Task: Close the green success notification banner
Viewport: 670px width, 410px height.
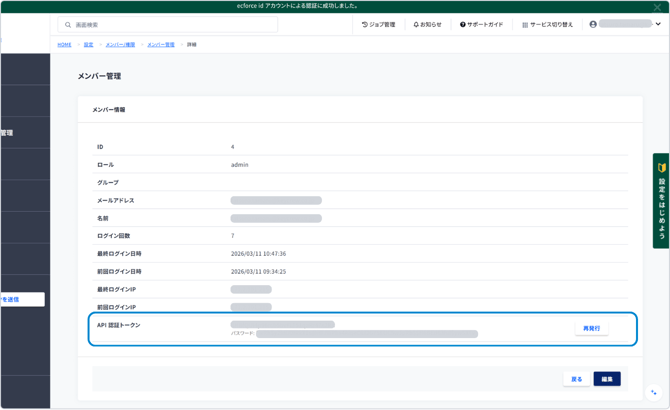Action: click(x=658, y=6)
